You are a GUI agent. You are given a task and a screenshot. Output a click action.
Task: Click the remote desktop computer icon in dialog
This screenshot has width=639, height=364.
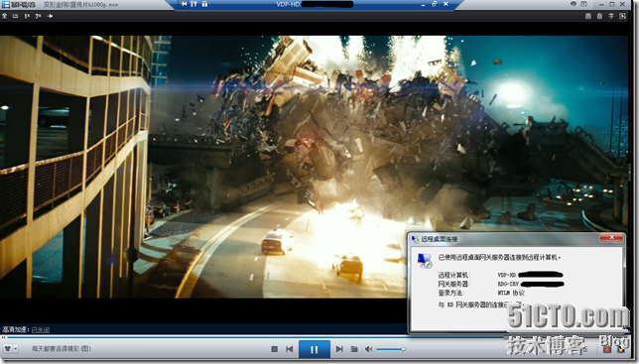425,260
